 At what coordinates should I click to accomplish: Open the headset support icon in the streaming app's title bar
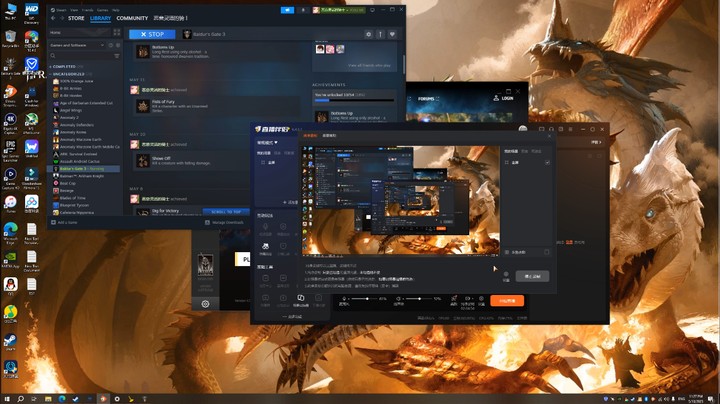coord(551,129)
